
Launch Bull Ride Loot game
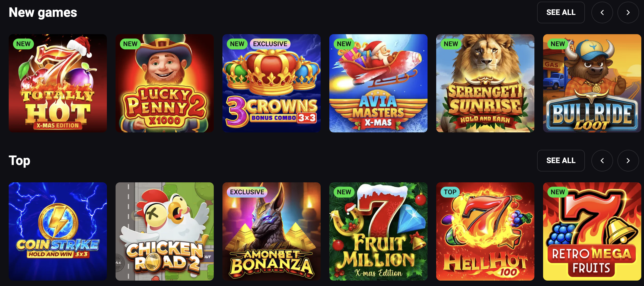click(592, 83)
